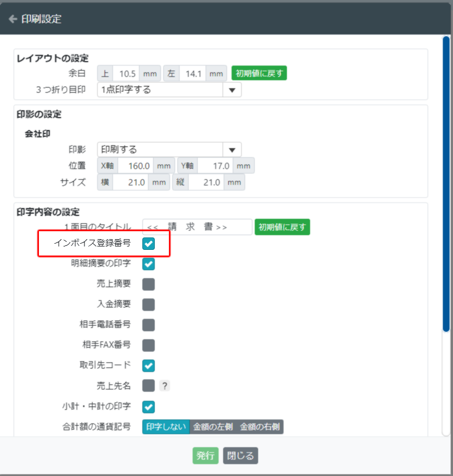Disable the インボイス登録番号 checkbox
Viewport: 453px width, 476px height.
[x=148, y=244]
